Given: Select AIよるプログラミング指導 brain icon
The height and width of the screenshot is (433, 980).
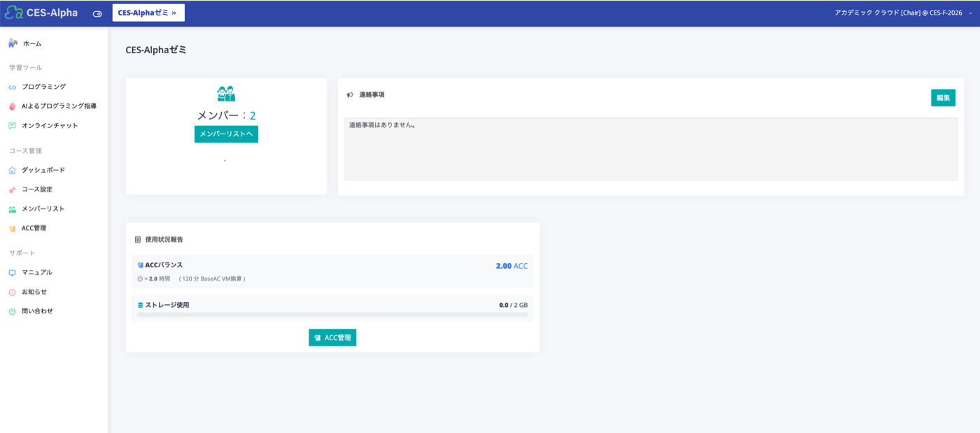Looking at the screenshot, I should [x=12, y=106].
